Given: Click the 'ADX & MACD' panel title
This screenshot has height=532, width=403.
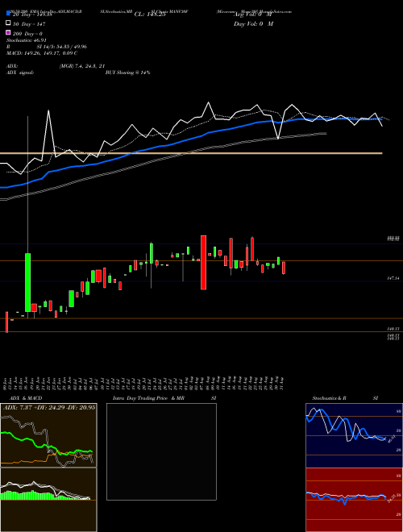Looking at the screenshot, I should point(26,398).
